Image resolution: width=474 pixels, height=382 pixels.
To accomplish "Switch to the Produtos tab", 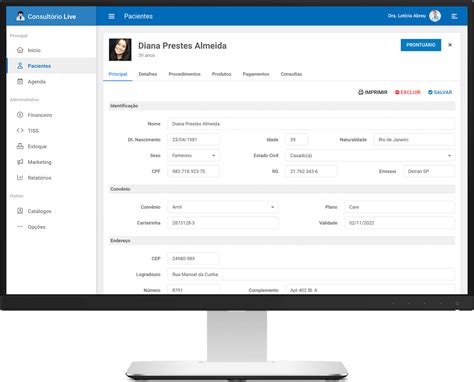I will pos(221,74).
